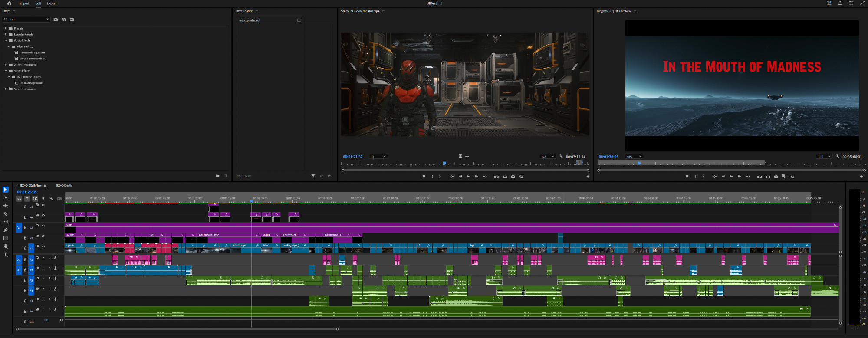Play the Source monitor clip
This screenshot has height=338, width=868.
468,177
